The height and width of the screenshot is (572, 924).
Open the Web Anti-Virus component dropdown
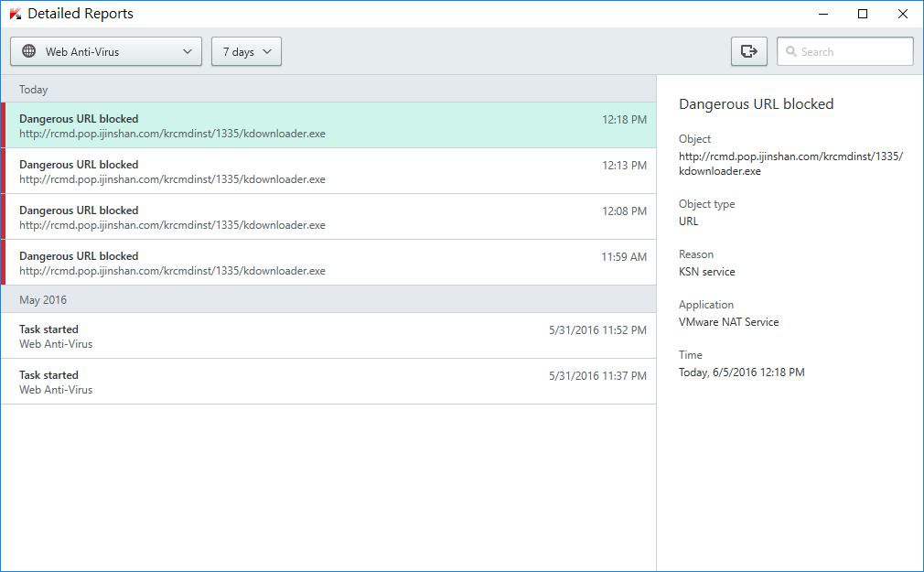(106, 52)
